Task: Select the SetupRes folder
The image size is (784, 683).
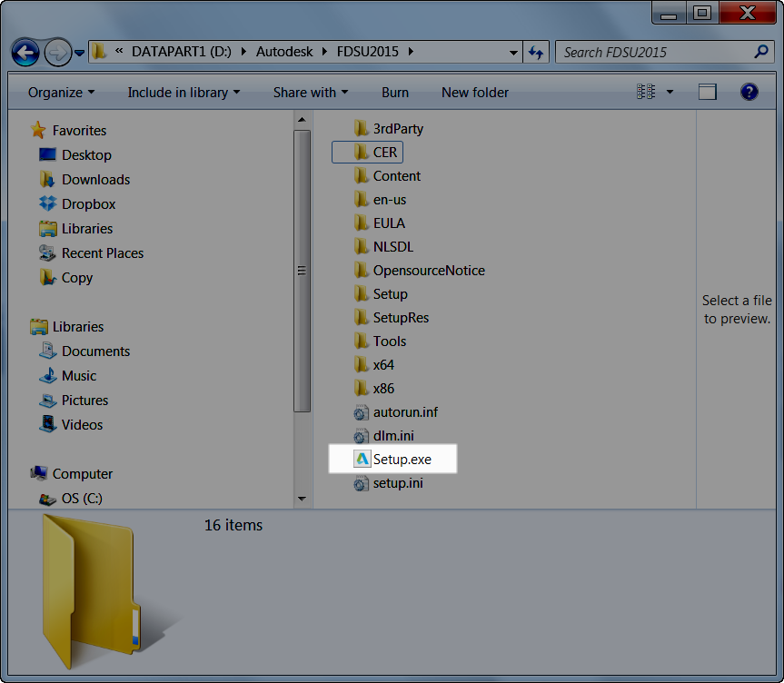Action: click(x=391, y=318)
